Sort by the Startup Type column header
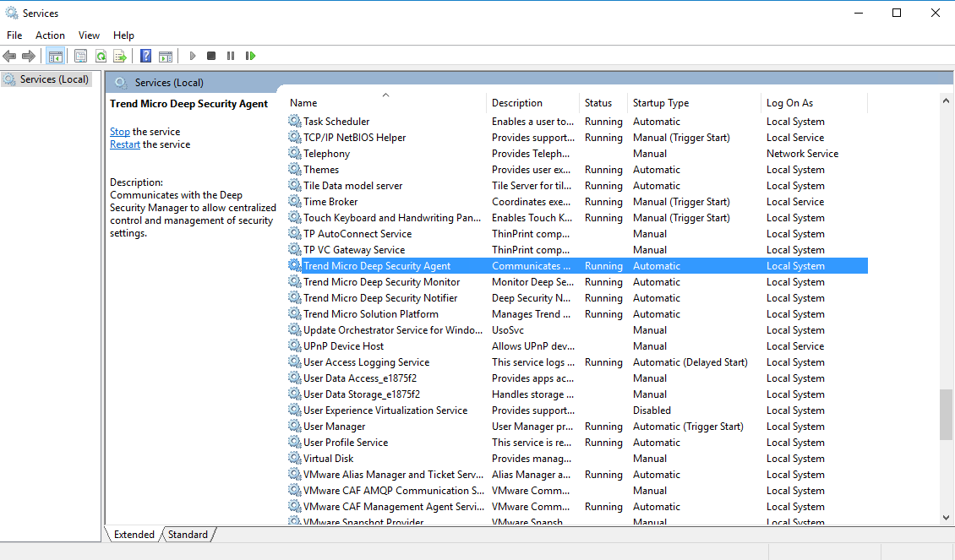The height and width of the screenshot is (560, 955). pos(660,103)
